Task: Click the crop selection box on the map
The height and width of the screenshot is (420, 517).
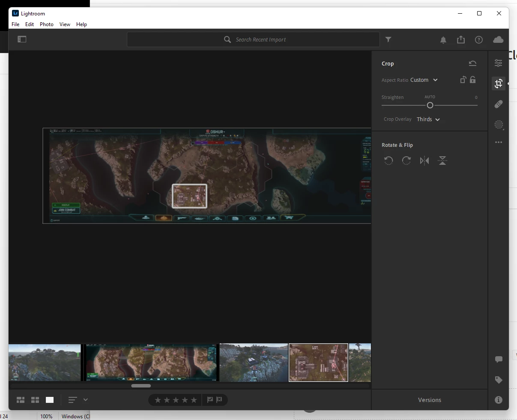Action: [x=189, y=196]
